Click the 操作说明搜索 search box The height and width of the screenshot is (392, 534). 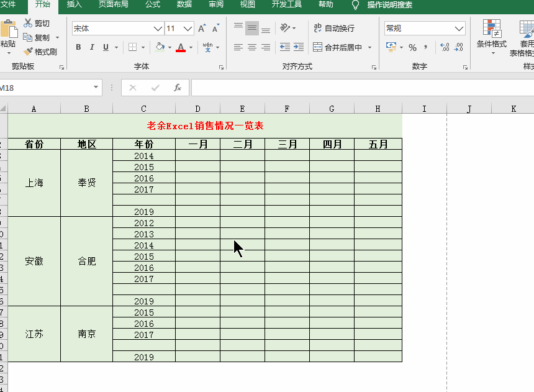pyautogui.click(x=390, y=5)
